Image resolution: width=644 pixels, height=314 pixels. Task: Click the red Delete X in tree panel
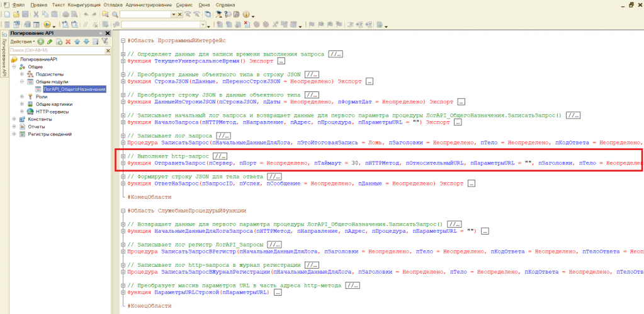coord(68,42)
